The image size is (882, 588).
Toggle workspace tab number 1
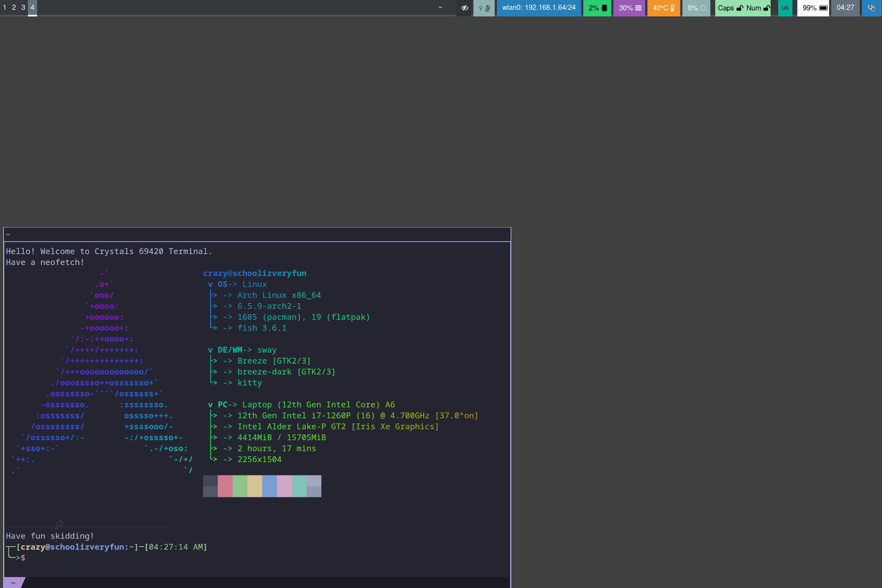[5, 7]
